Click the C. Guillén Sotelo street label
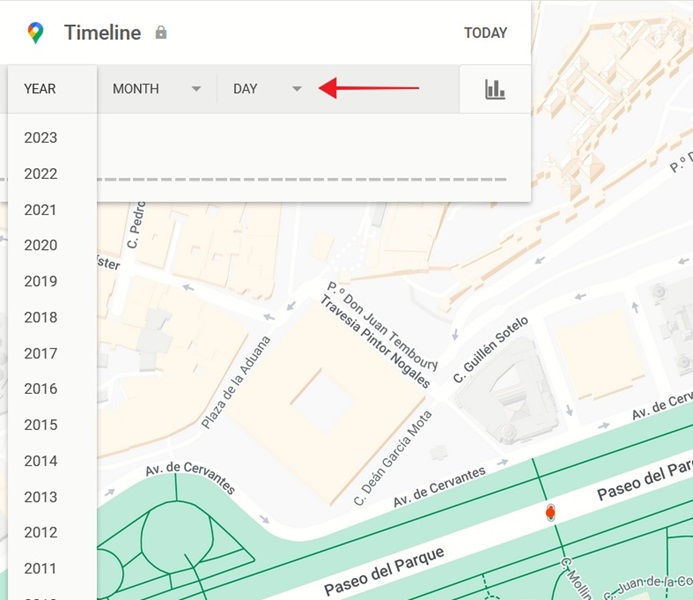Image resolution: width=693 pixels, height=600 pixels. click(x=491, y=349)
